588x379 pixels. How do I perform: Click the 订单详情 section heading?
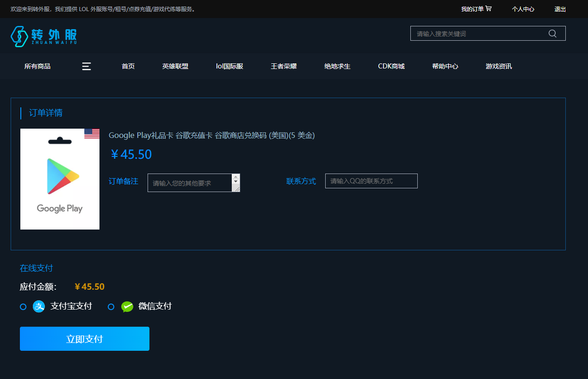(x=46, y=113)
